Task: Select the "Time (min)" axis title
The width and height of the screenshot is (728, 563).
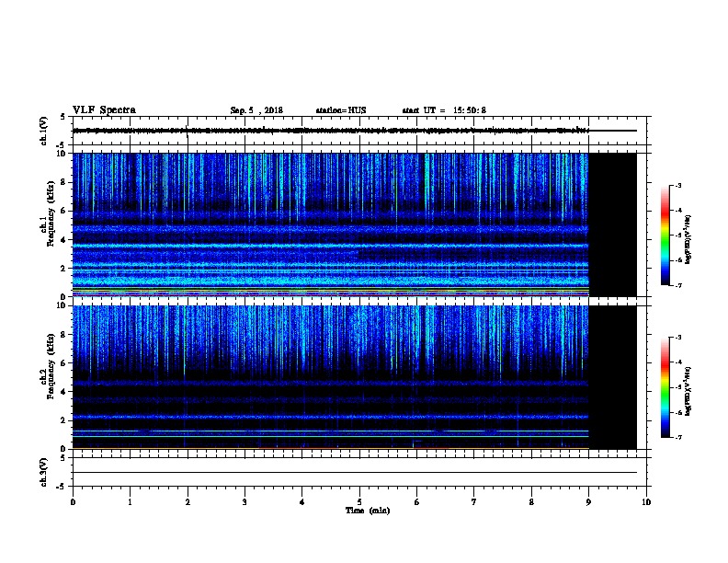Action: tap(368, 511)
